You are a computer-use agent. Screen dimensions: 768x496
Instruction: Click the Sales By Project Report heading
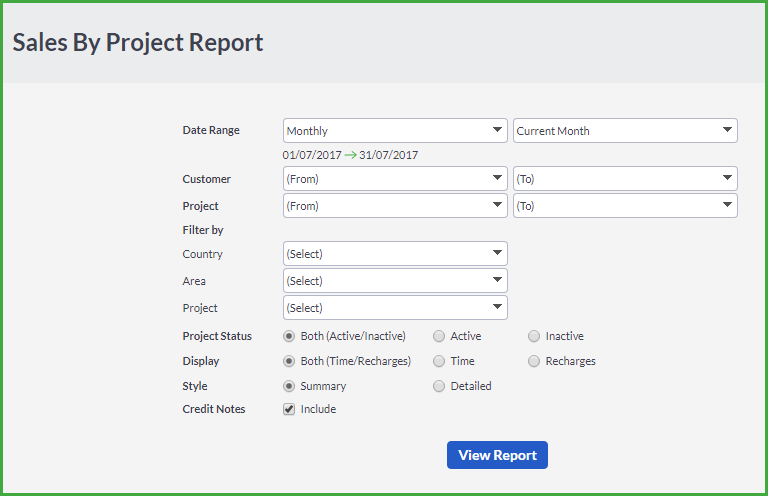pyautogui.click(x=138, y=43)
